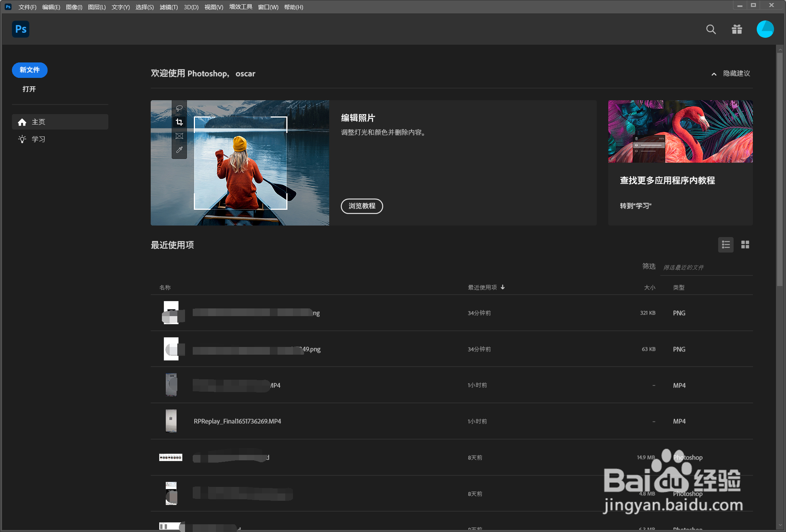Open the 文件(F) menu
This screenshot has width=786, height=532.
point(27,7)
